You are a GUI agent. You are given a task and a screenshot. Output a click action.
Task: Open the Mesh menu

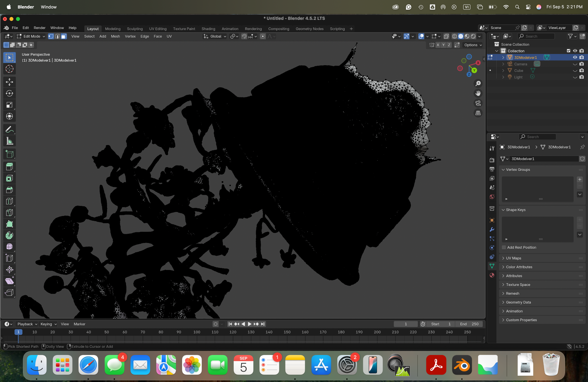click(x=115, y=36)
